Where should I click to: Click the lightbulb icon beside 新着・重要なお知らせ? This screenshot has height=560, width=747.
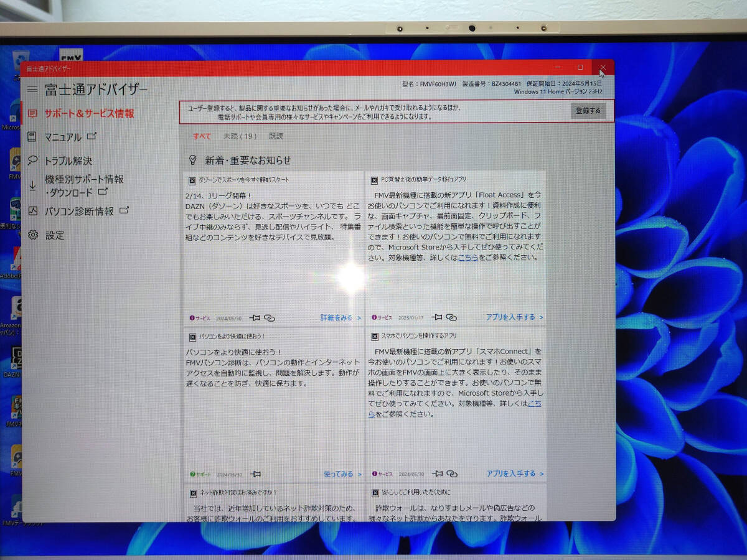tap(194, 159)
